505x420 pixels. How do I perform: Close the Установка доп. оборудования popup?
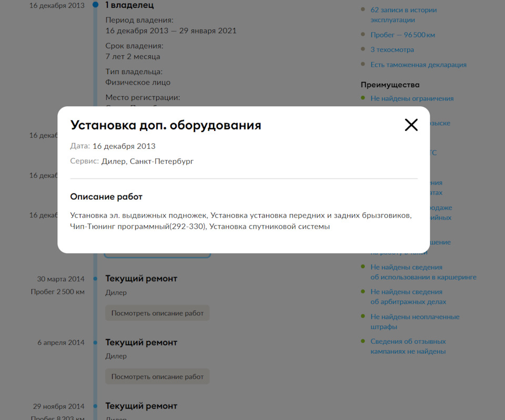tap(411, 125)
